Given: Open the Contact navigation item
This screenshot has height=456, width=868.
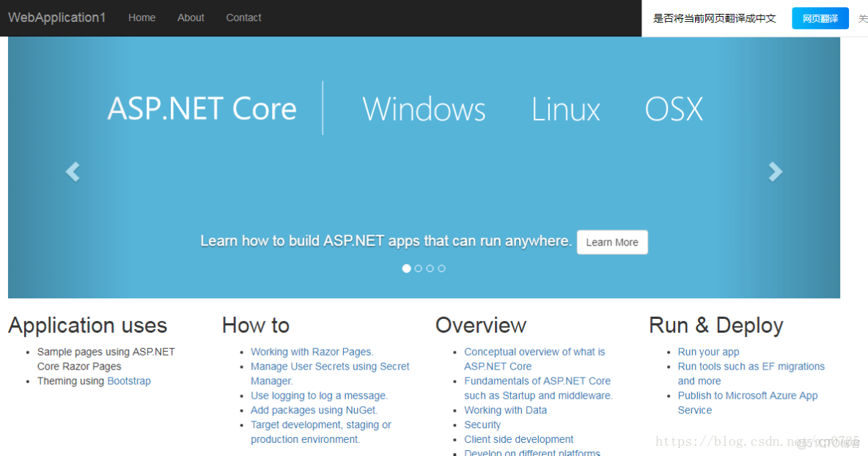Looking at the screenshot, I should 243,18.
